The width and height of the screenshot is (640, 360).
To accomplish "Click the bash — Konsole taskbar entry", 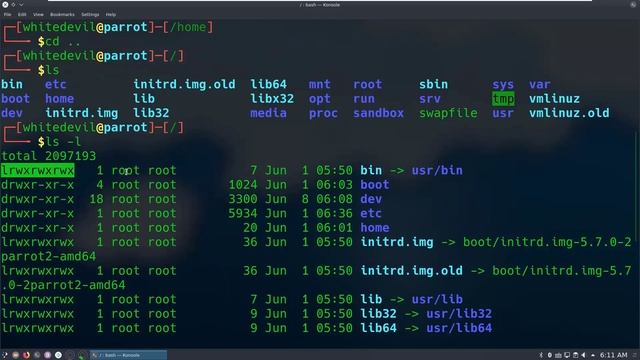I will pyautogui.click(x=128, y=355).
